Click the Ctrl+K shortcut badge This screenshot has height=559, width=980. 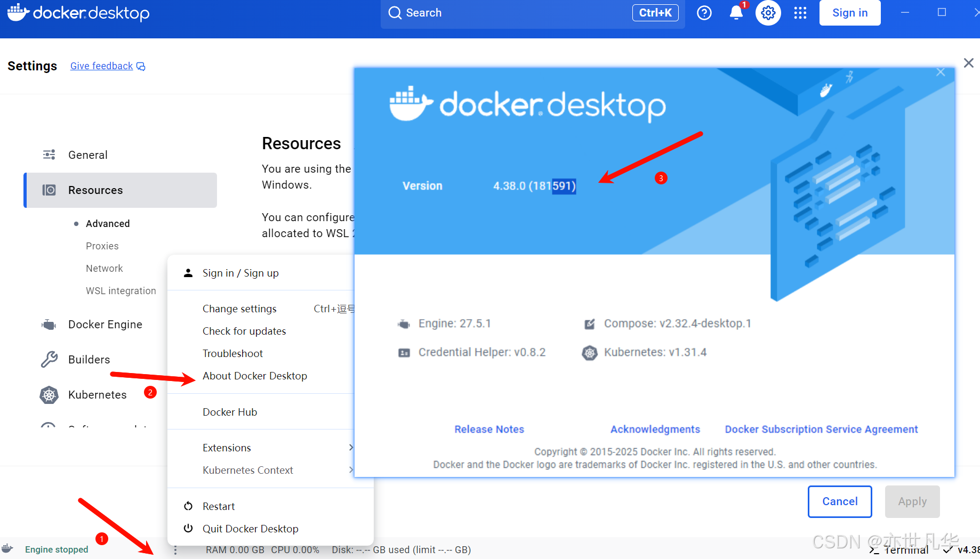(x=655, y=13)
